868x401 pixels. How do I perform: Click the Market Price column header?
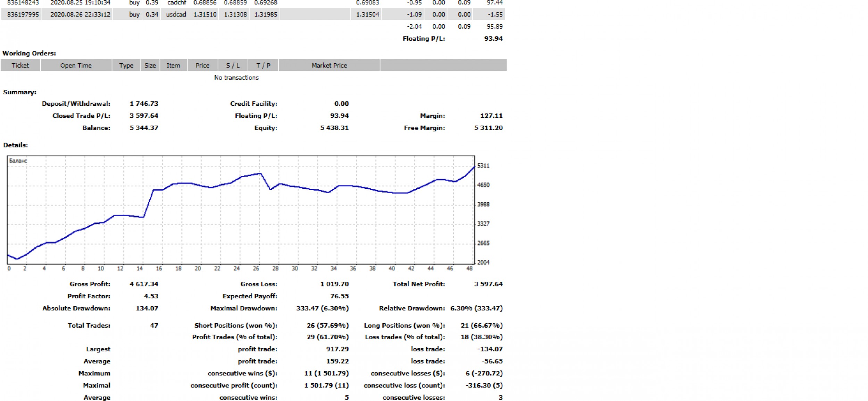click(x=329, y=65)
